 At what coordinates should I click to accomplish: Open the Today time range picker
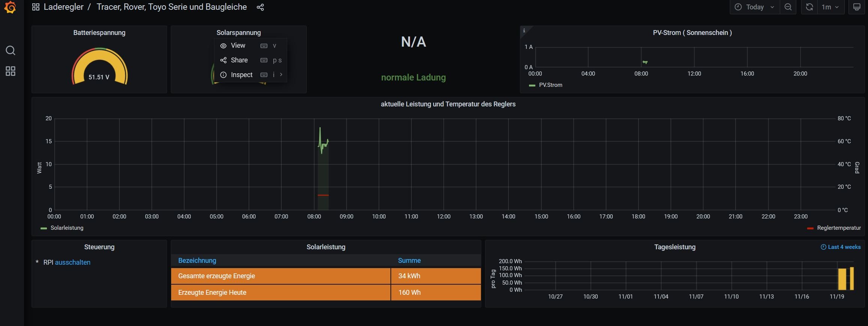click(x=755, y=7)
